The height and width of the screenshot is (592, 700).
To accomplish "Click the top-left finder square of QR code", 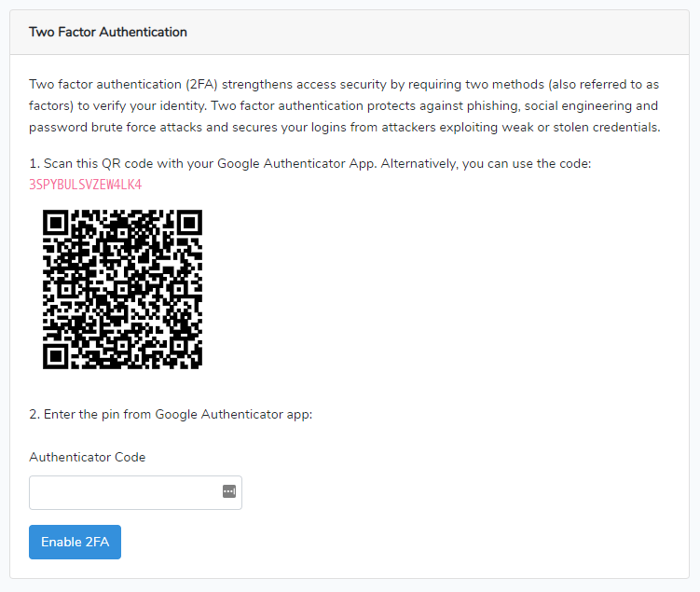I will (x=55, y=222).
